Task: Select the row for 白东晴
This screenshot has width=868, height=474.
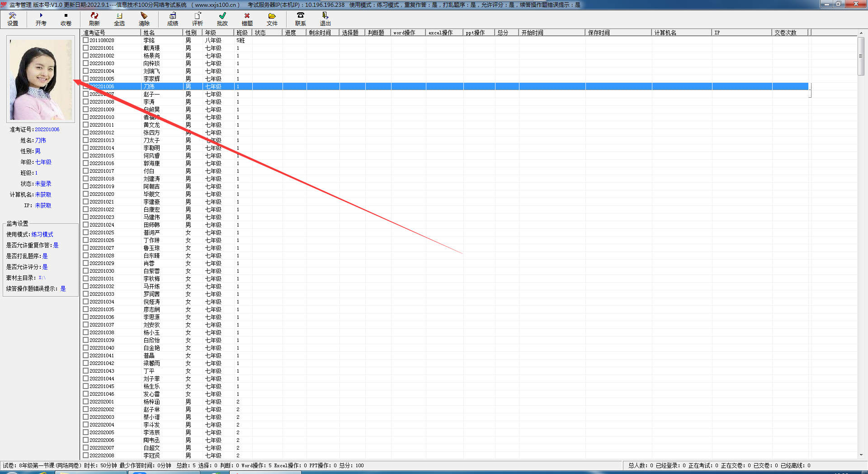Action: 445,256
